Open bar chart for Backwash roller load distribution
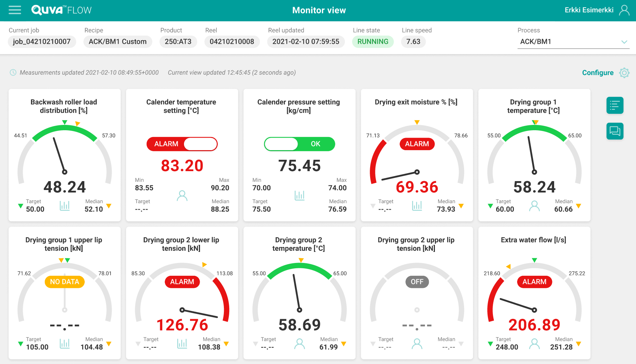 (x=65, y=205)
